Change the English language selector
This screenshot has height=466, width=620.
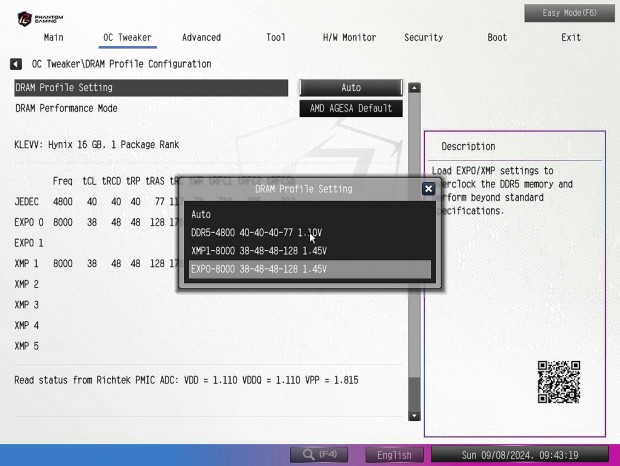(394, 455)
